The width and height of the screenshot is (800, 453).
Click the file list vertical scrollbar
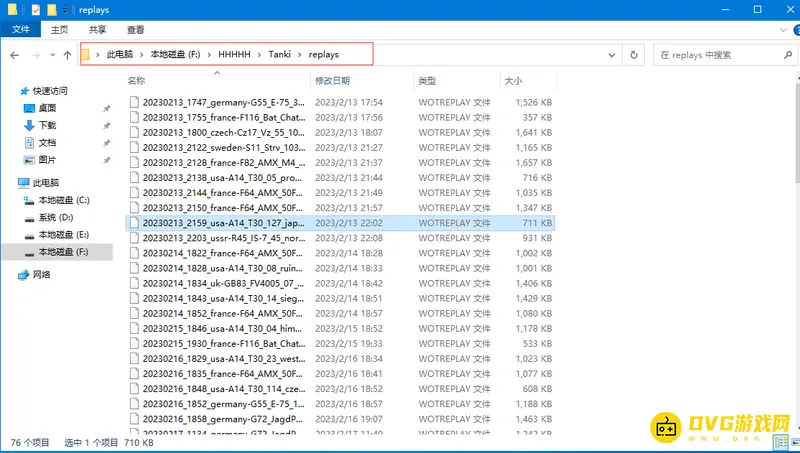797,133
